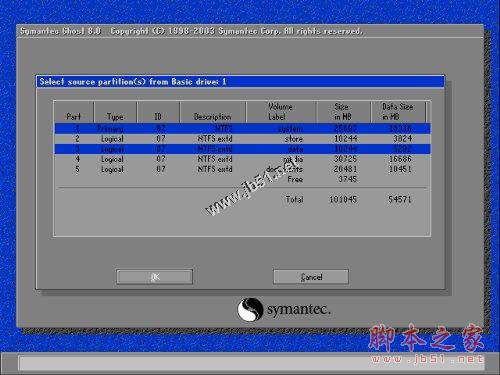Confirm partition selection with the OK button
This screenshot has width=500, height=375.
click(x=155, y=277)
